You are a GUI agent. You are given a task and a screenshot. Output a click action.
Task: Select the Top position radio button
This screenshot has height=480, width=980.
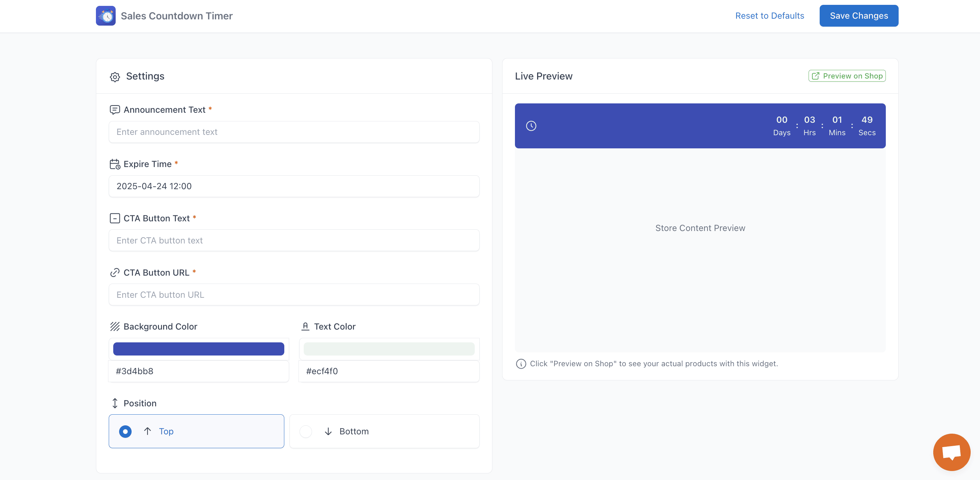click(125, 431)
